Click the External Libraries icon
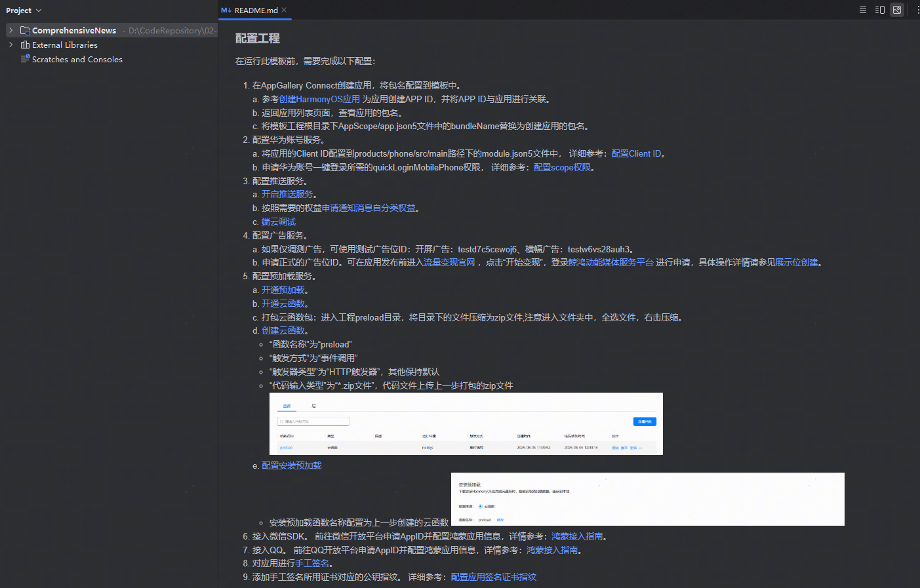920x588 pixels. tap(25, 45)
